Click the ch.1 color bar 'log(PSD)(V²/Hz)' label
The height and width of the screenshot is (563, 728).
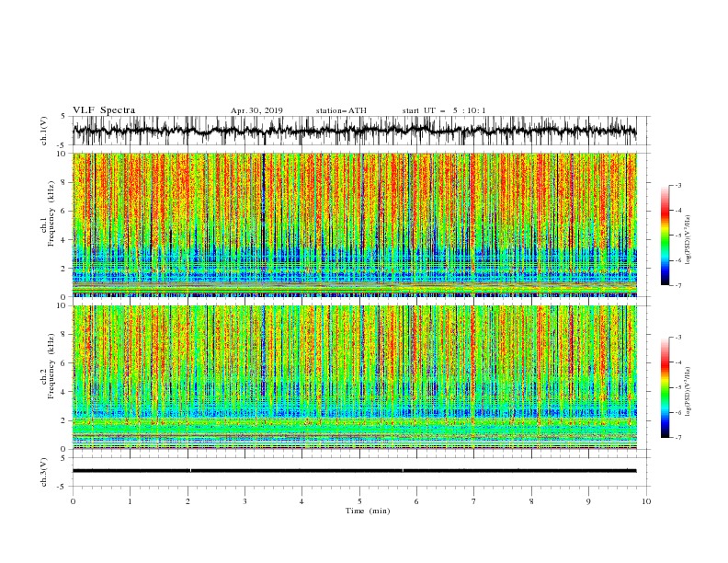(688, 240)
